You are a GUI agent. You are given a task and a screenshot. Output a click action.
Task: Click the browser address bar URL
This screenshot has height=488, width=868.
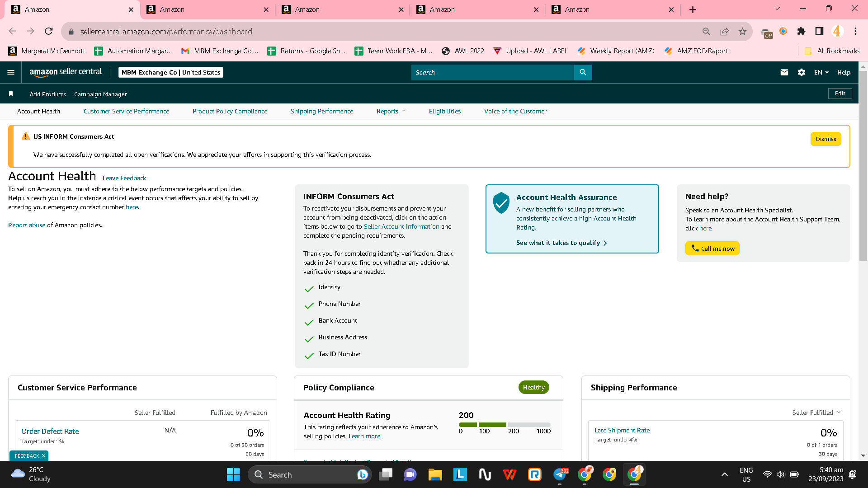point(166,32)
